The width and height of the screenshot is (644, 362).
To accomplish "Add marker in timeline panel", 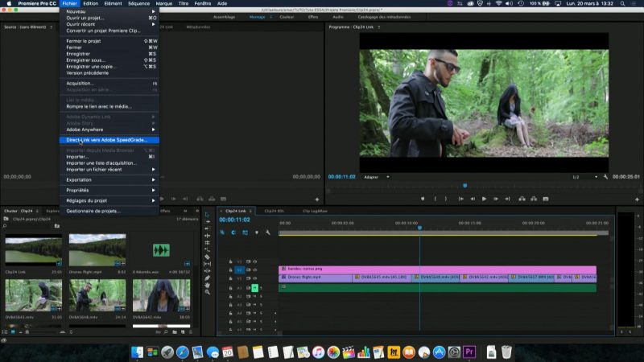I will 257,232.
